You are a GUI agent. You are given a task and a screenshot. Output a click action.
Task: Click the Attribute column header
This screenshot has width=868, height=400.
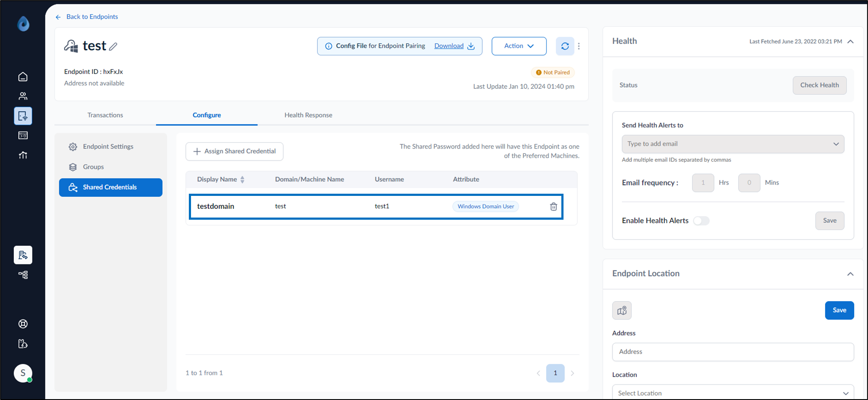pyautogui.click(x=466, y=179)
